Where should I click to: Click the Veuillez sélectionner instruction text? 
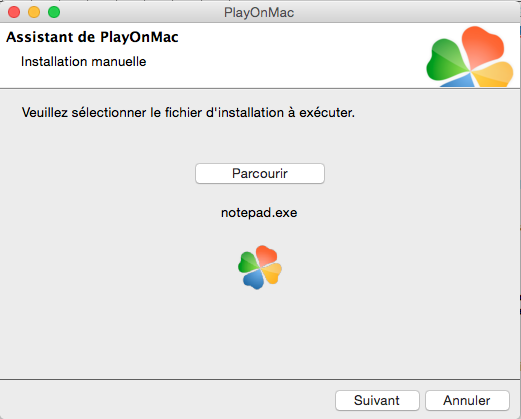(188, 113)
